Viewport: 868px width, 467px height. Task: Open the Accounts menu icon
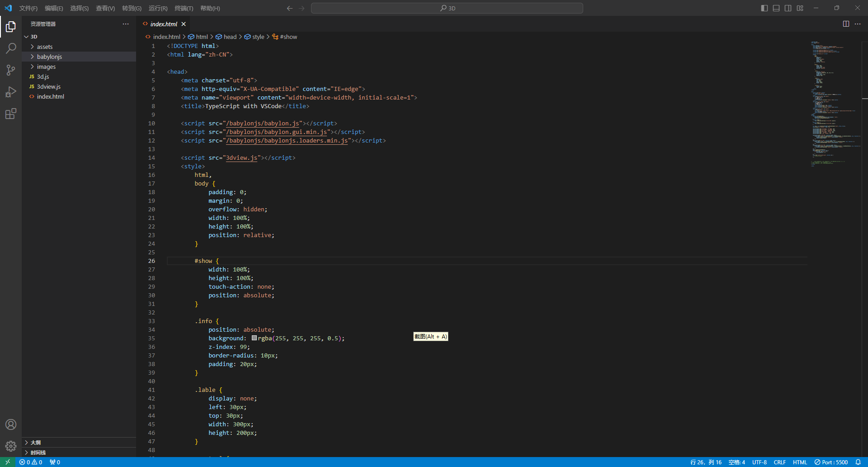coord(11,424)
